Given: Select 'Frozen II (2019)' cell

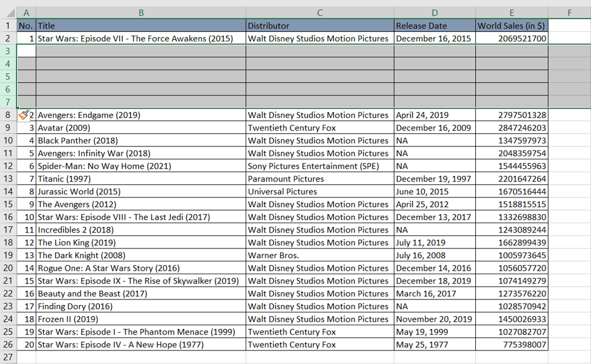Looking at the screenshot, I should click(x=141, y=319).
